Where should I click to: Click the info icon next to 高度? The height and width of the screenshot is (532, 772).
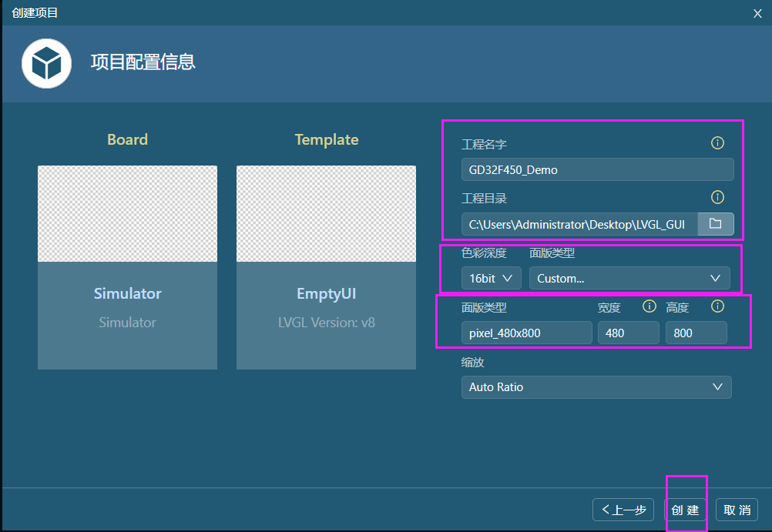tap(717, 306)
